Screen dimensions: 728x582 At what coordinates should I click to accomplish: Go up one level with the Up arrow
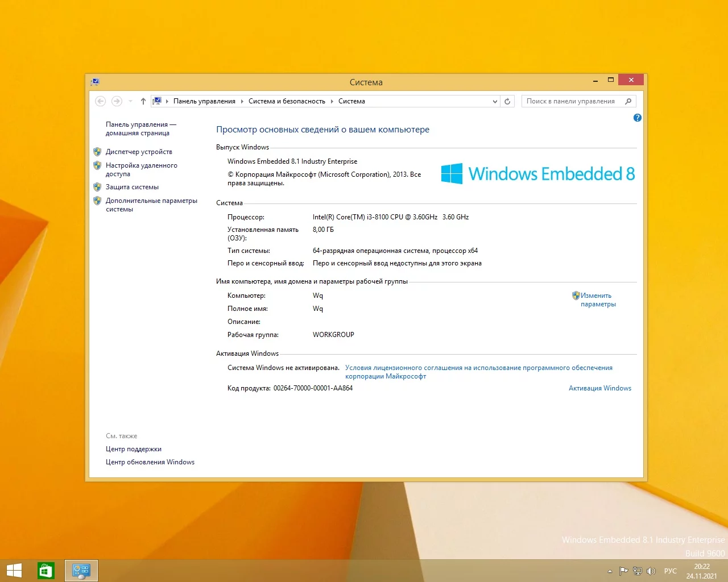[x=143, y=101]
